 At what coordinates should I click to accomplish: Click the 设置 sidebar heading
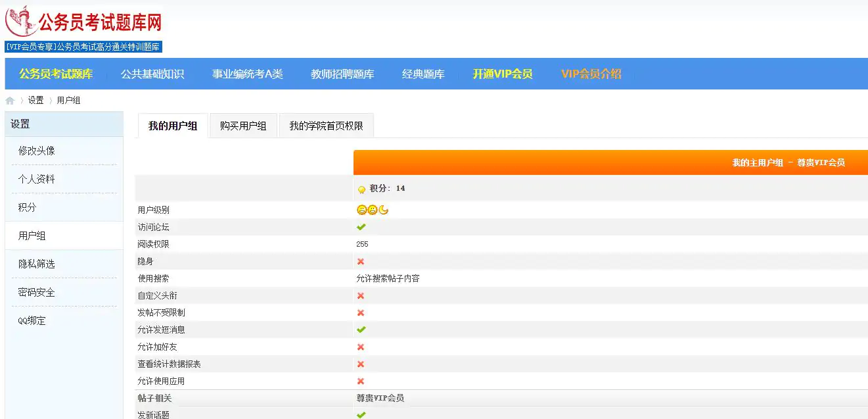[20, 124]
